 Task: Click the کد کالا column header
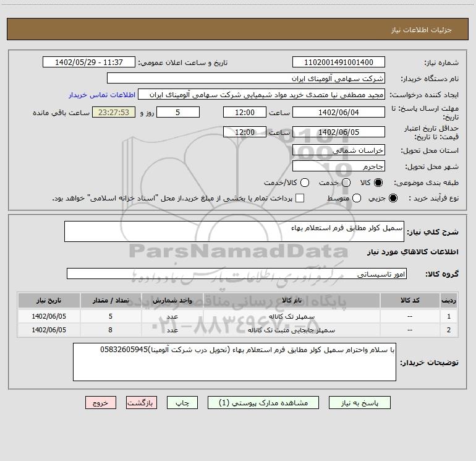pos(410,300)
